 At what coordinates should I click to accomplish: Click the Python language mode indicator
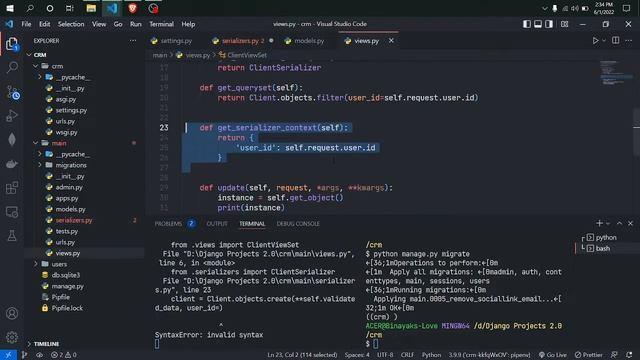tap(431, 355)
